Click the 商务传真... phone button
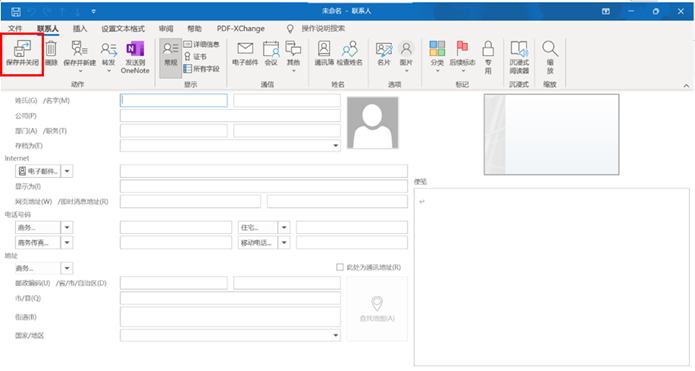The width and height of the screenshot is (695, 371). (38, 242)
